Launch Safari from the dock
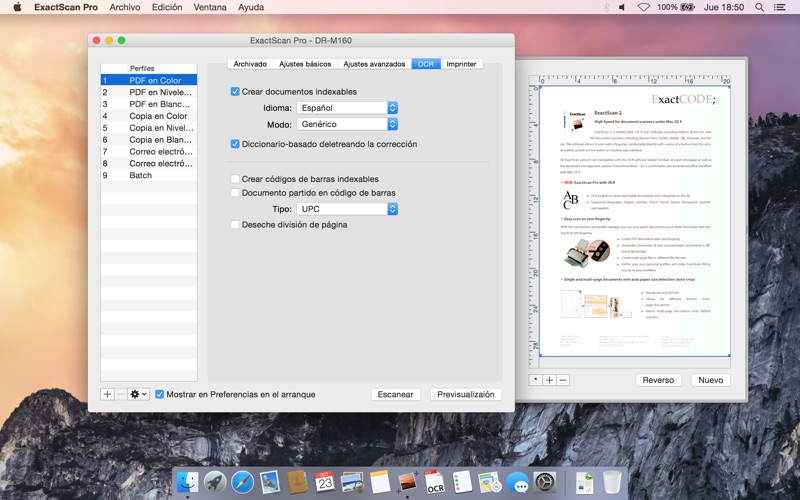Image resolution: width=800 pixels, height=500 pixels. (242, 482)
